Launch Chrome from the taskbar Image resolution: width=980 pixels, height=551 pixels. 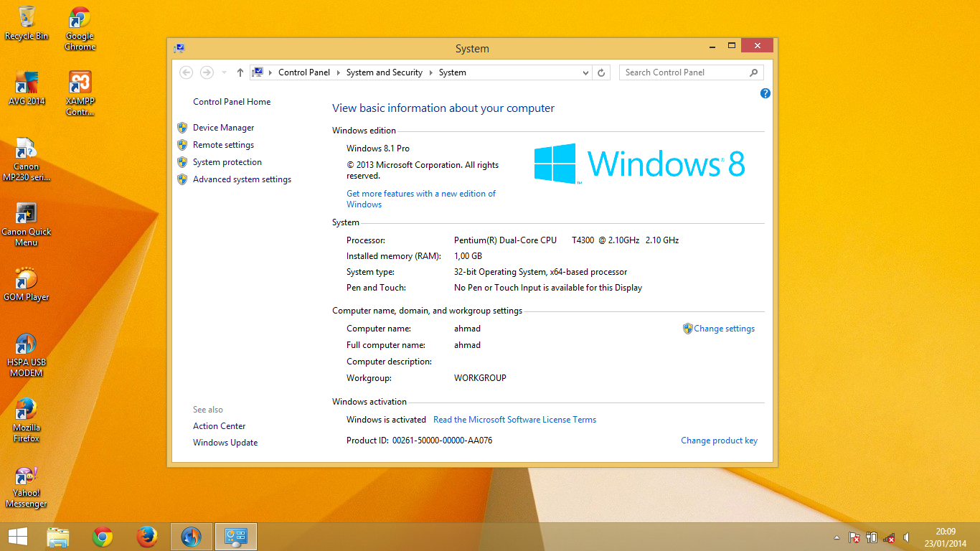point(103,537)
